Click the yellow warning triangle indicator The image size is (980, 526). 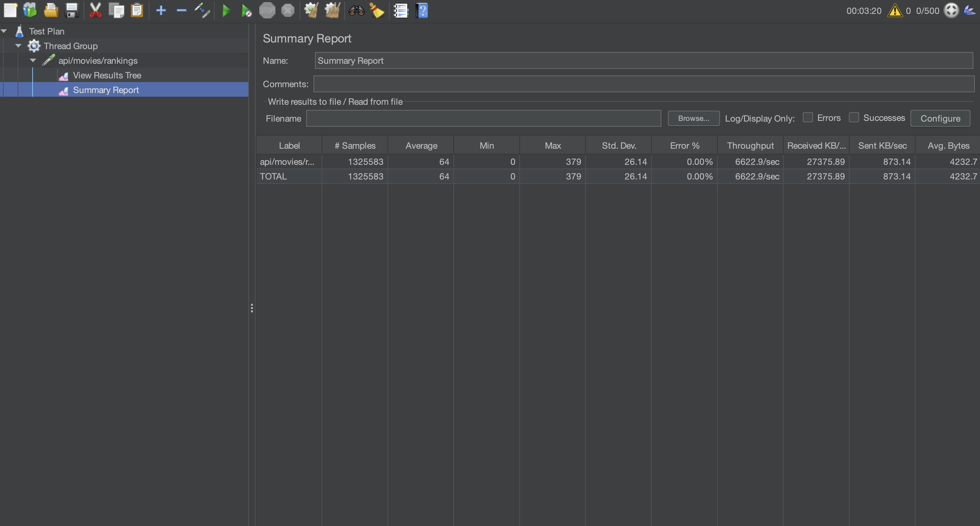[894, 11]
